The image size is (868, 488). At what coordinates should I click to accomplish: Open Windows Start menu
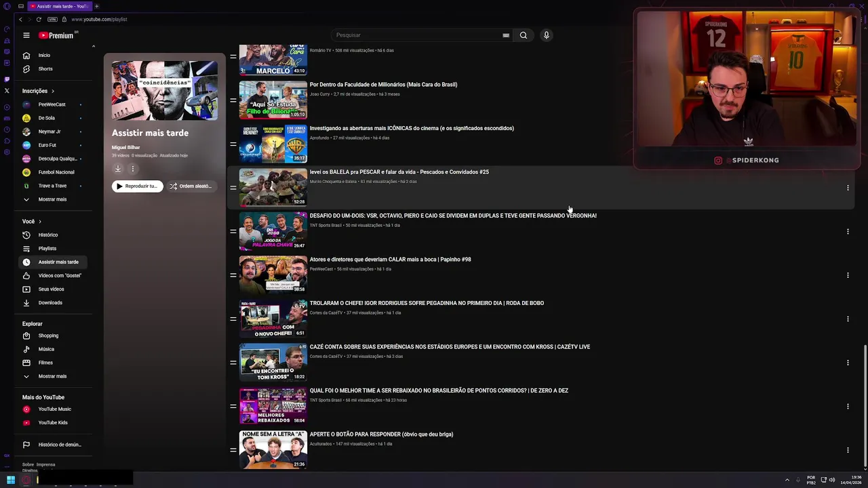pyautogui.click(x=11, y=480)
